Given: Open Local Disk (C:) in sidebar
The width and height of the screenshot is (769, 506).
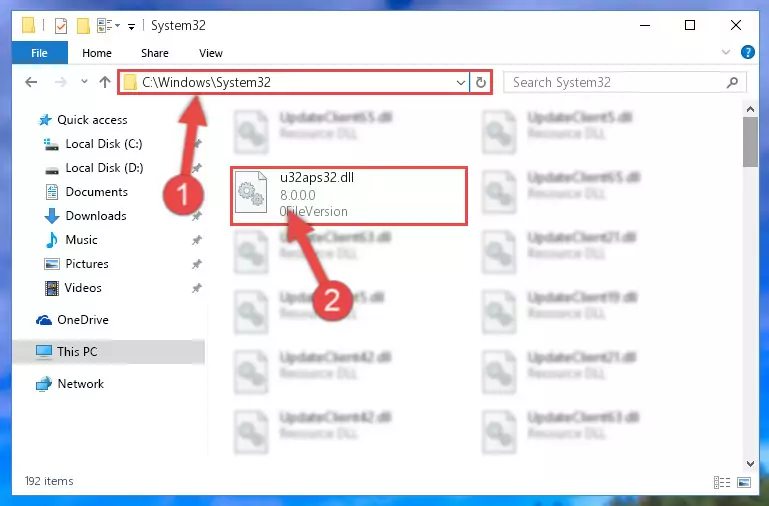Looking at the screenshot, I should (104, 144).
